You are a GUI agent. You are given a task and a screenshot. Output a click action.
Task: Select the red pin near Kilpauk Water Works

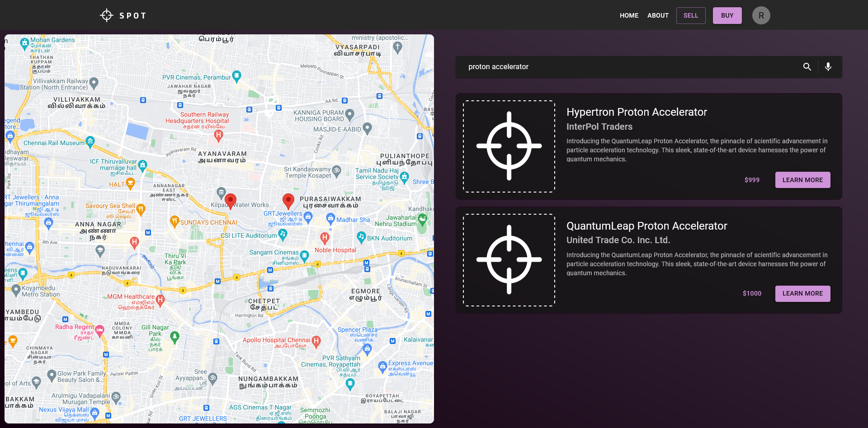(231, 200)
